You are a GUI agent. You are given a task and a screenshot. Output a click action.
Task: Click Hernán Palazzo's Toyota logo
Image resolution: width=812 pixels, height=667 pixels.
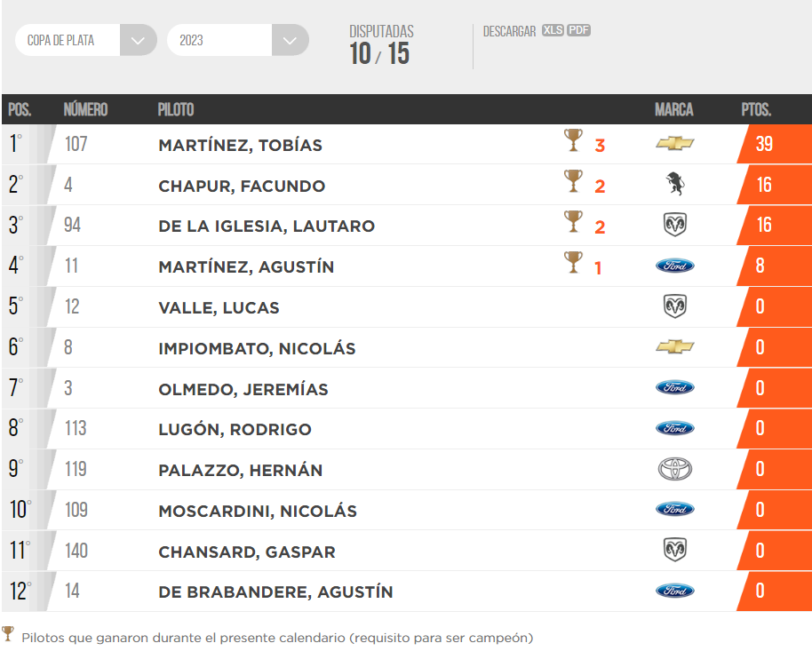675,470
